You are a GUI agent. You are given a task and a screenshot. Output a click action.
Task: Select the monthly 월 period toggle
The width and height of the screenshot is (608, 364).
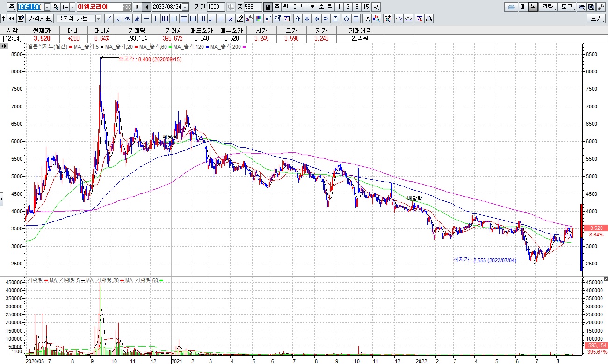[285, 7]
